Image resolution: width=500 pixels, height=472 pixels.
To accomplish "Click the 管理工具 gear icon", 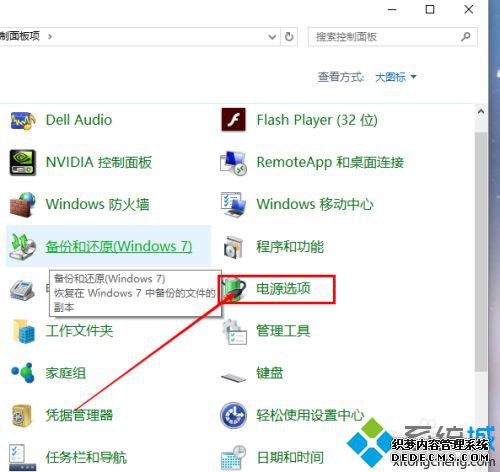I will [x=234, y=331].
